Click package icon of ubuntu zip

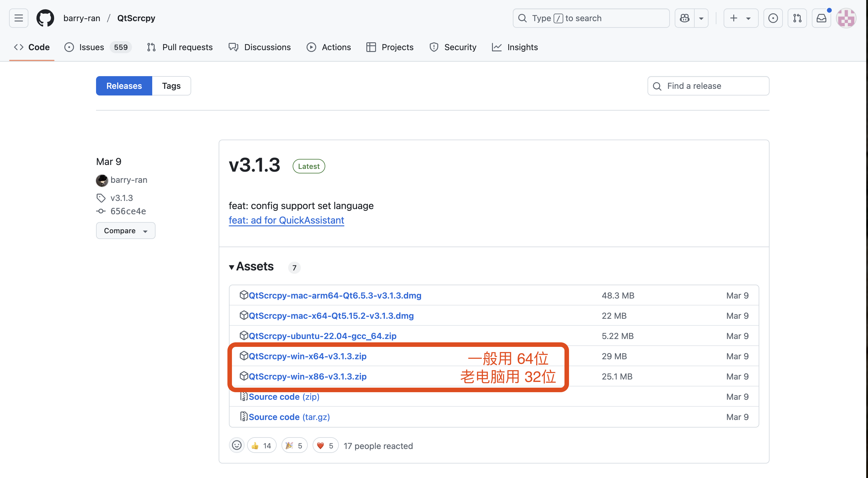(x=244, y=335)
